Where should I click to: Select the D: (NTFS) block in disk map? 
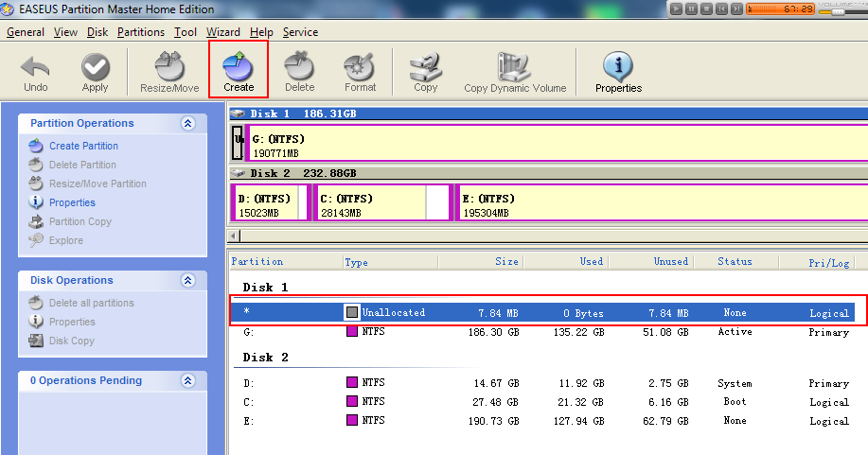[x=271, y=202]
